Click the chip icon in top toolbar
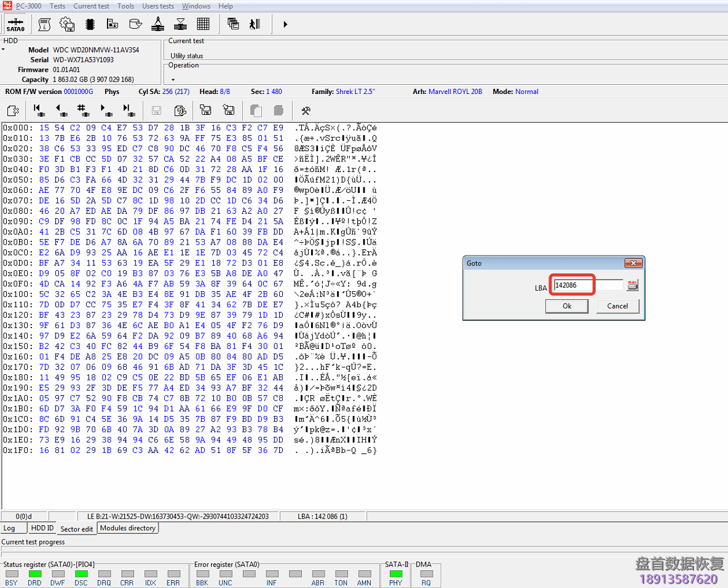Viewport: 728px width, 588px height. 90,25
